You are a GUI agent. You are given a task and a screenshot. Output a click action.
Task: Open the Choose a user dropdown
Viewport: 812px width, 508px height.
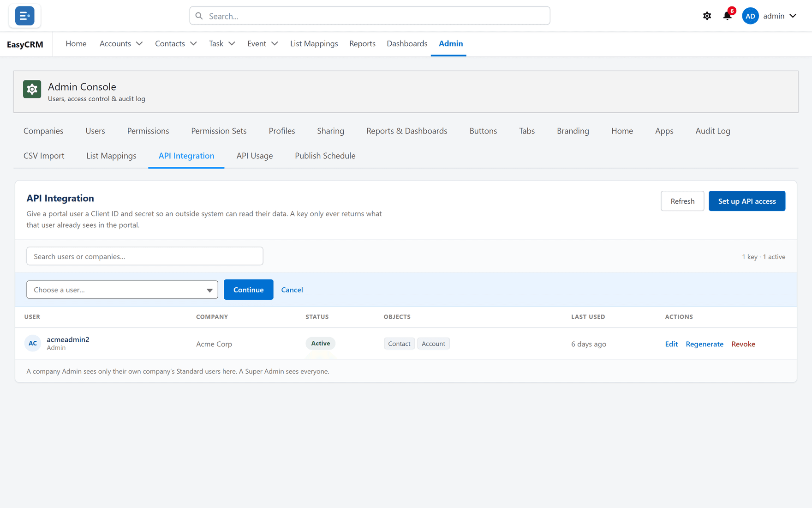[x=122, y=290]
